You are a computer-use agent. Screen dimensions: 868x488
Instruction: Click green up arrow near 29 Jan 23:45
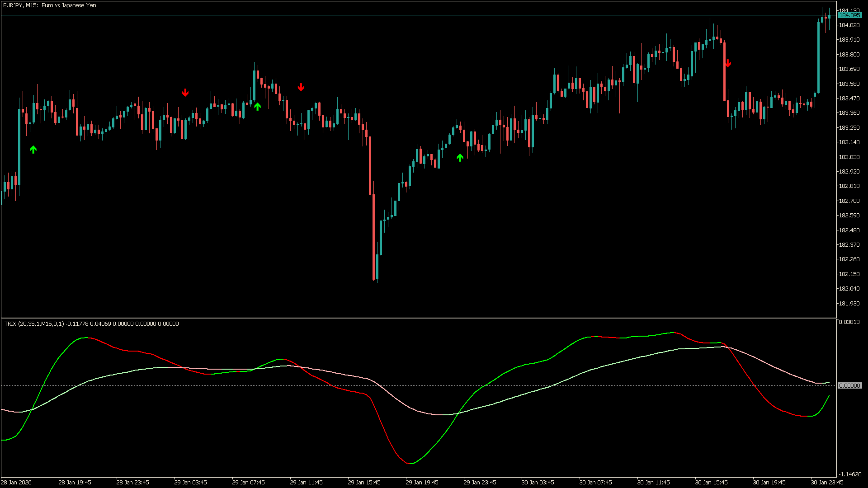pos(460,158)
